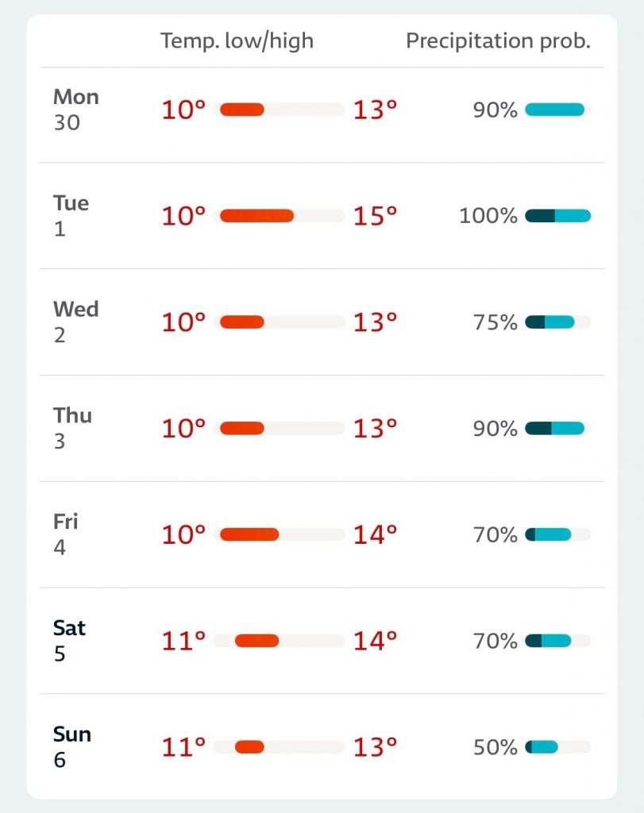Select the Tue 1 day label
This screenshot has height=813, width=644.
tap(71, 216)
